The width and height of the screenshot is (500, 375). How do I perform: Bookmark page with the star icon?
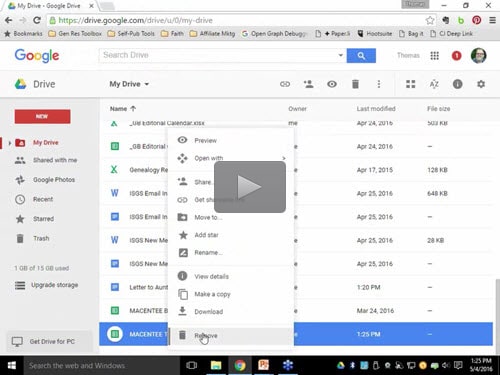pyautogui.click(x=430, y=20)
